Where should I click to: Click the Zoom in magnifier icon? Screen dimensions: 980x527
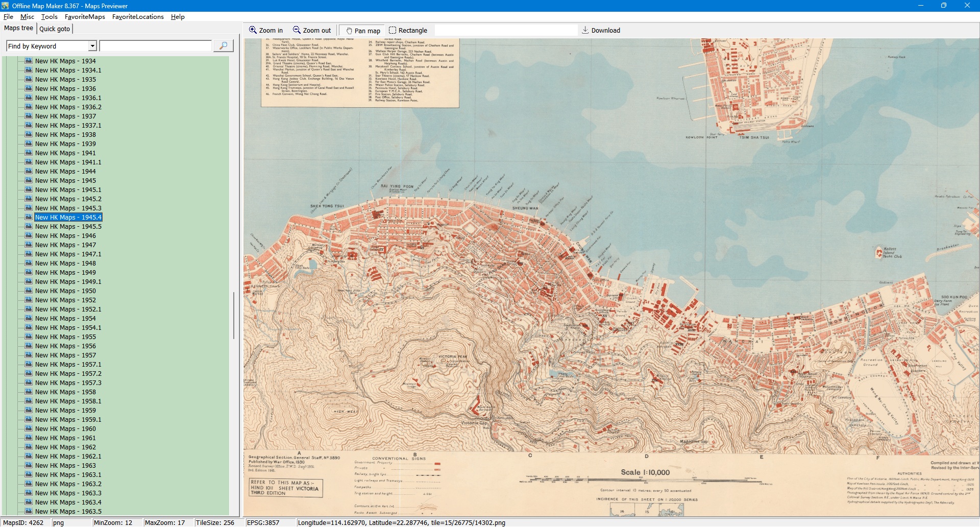(253, 30)
